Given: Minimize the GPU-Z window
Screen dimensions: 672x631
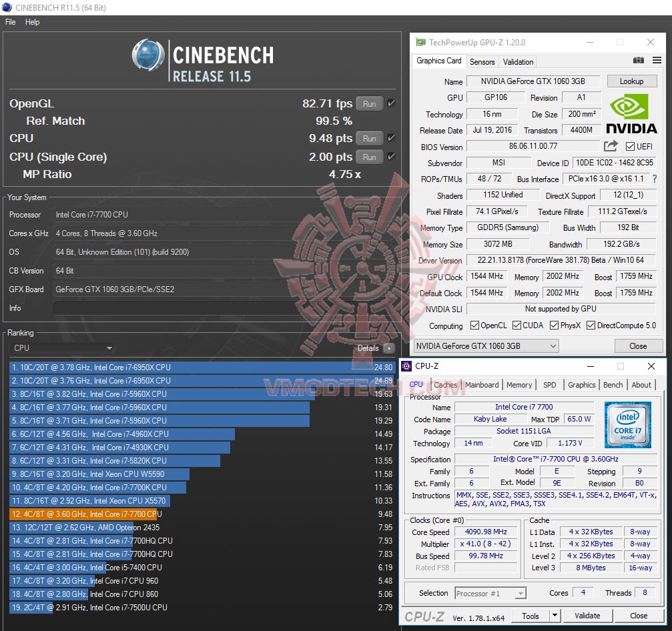Looking at the screenshot, I should tap(590, 42).
